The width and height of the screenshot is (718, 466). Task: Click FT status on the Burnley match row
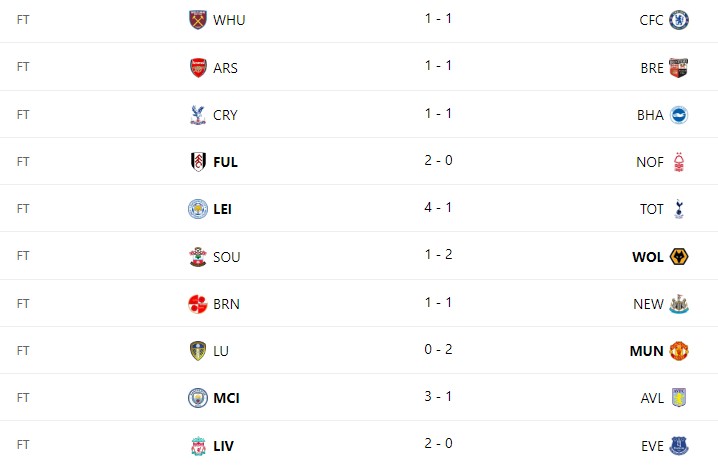(23, 303)
